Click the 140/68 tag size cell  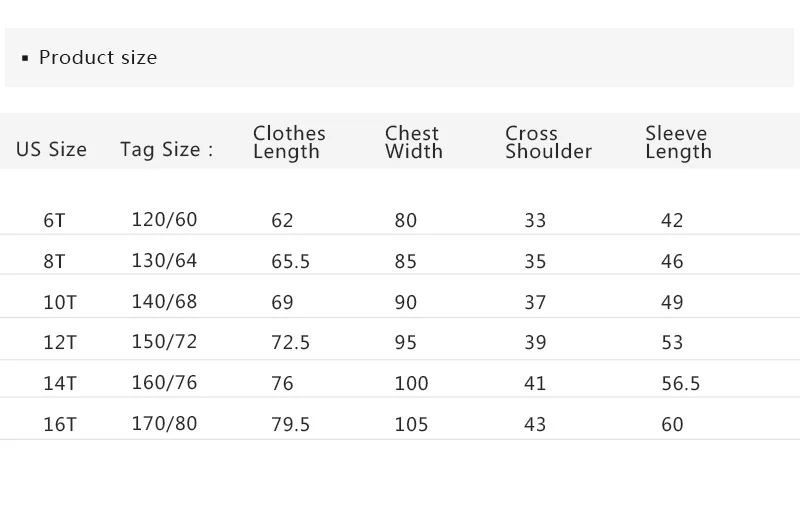point(164,301)
